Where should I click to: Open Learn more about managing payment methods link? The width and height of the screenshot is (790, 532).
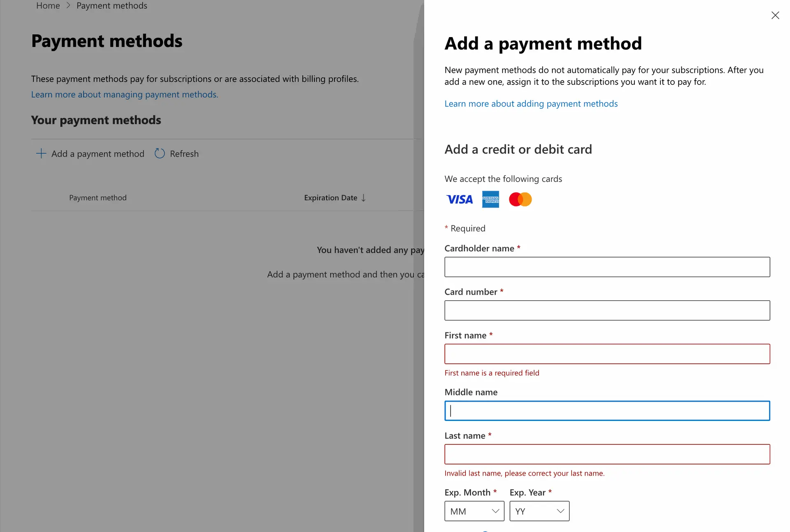(125, 95)
